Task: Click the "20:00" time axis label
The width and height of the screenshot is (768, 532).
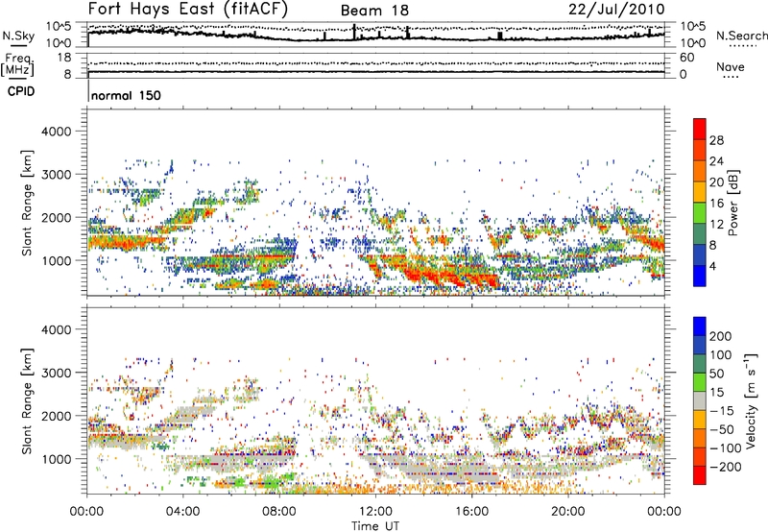Action: point(568,512)
